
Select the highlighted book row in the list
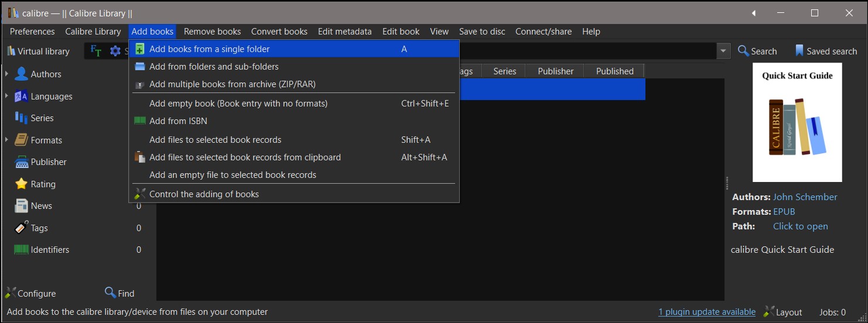tap(552, 90)
